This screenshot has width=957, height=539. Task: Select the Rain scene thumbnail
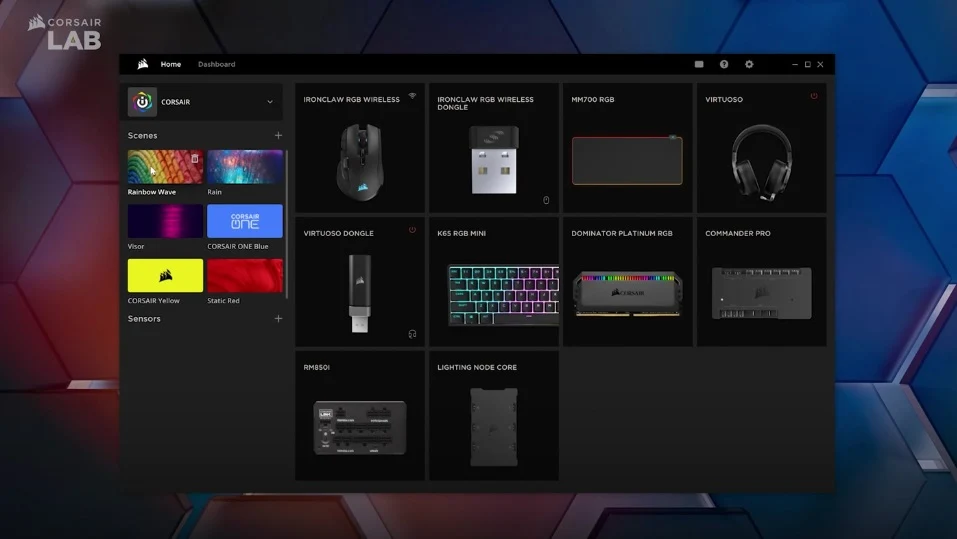coord(245,167)
